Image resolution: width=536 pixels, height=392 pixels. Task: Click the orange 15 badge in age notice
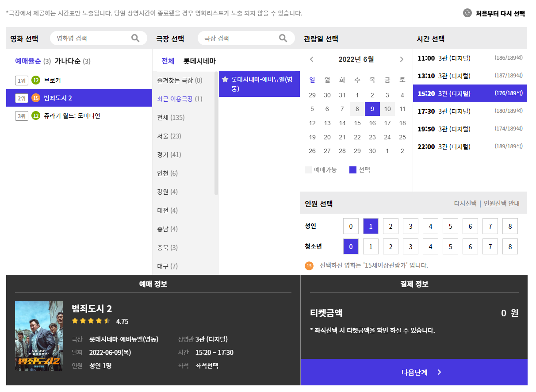tap(309, 266)
